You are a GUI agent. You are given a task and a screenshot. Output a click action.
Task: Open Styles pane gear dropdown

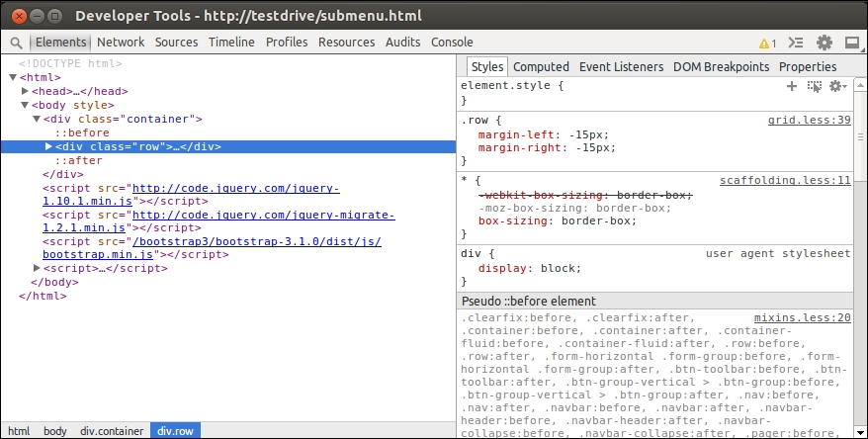click(x=837, y=86)
